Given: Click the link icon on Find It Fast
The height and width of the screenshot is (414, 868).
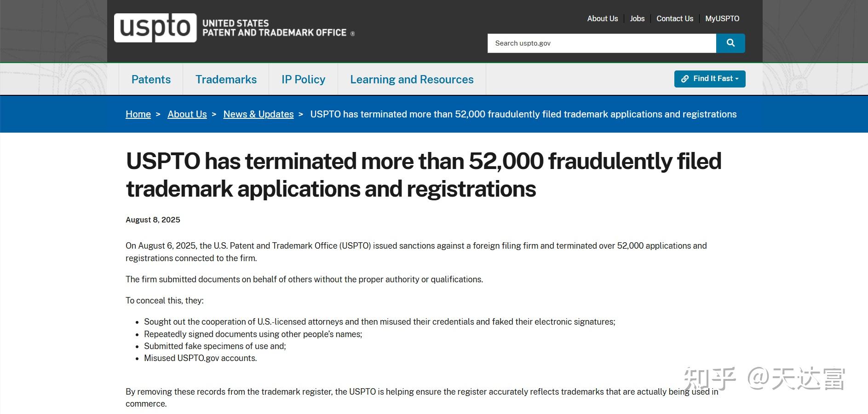Looking at the screenshot, I should tap(685, 79).
